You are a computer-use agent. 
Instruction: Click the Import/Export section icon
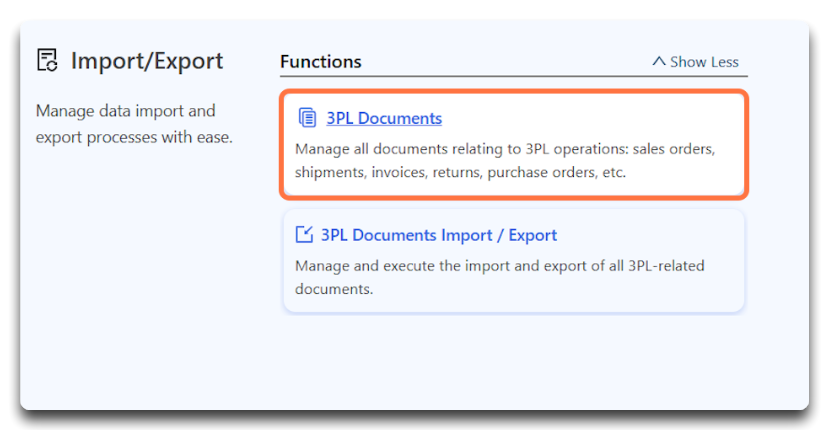tap(47, 61)
